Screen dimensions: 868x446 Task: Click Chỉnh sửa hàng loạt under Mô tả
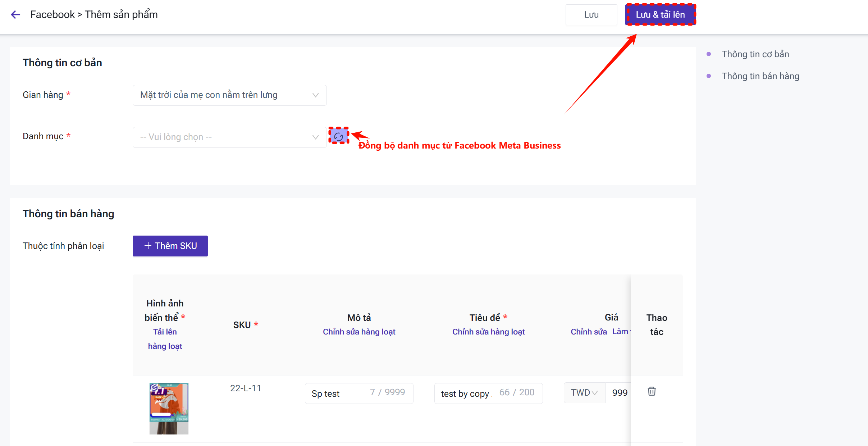pos(359,332)
